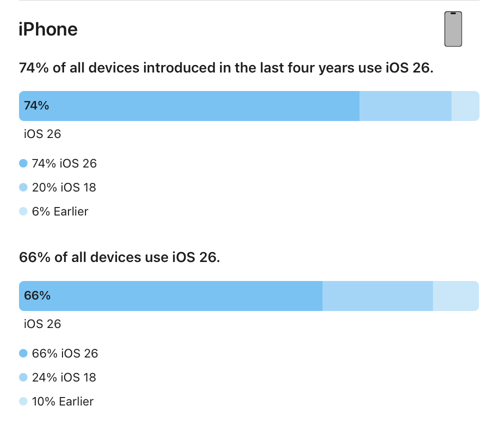Screen dimensions: 504x434
Task: Click the iPhone device icon
Action: click(x=453, y=29)
